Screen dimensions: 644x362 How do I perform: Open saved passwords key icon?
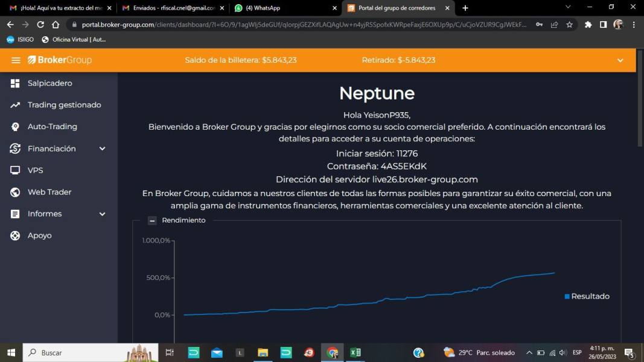click(539, 25)
